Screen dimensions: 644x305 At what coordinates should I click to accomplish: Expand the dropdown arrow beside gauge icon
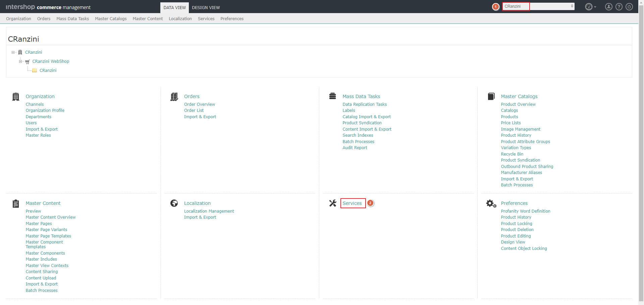coord(595,7)
